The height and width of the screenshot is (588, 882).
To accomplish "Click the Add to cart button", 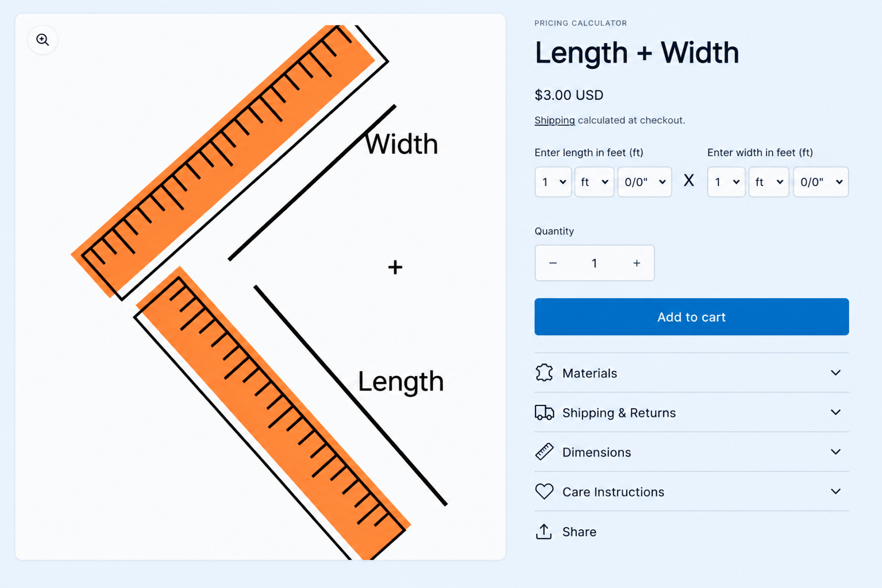I will tap(692, 316).
